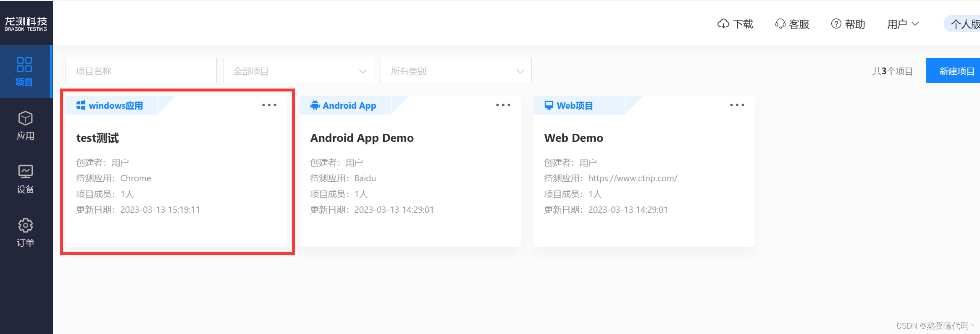Open the test测试 project title

tap(97, 138)
